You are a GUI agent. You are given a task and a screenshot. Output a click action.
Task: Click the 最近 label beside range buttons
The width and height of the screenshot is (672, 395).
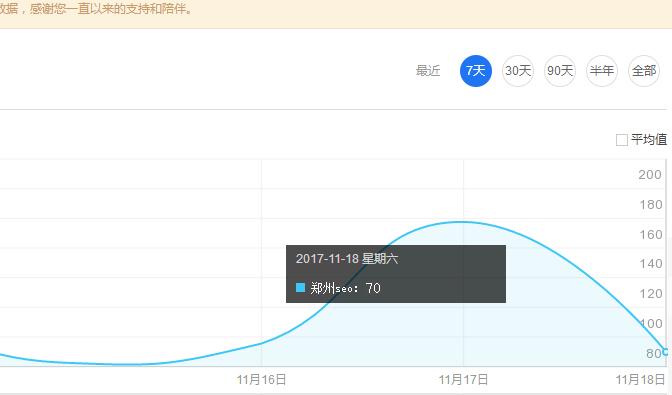[x=428, y=71]
